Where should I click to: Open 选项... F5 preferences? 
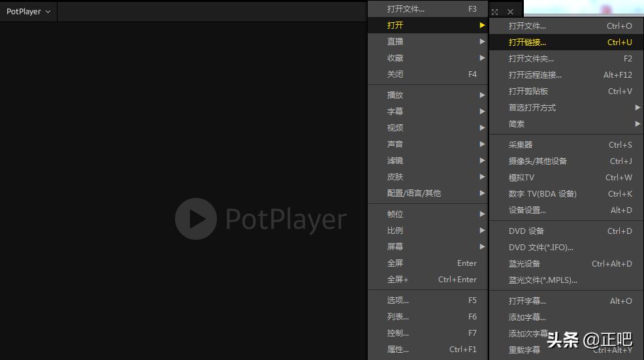(x=428, y=301)
